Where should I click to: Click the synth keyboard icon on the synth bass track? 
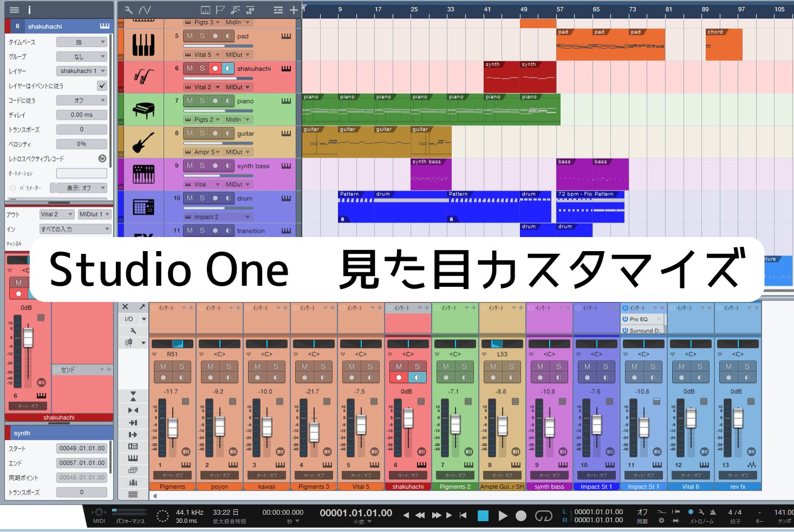coord(144,175)
